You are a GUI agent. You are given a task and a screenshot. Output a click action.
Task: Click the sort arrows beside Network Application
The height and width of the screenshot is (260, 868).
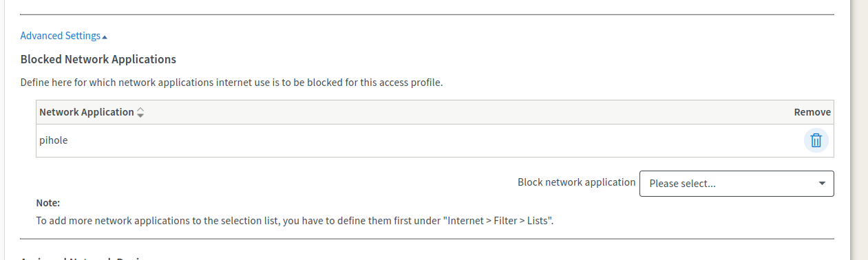coord(140,112)
